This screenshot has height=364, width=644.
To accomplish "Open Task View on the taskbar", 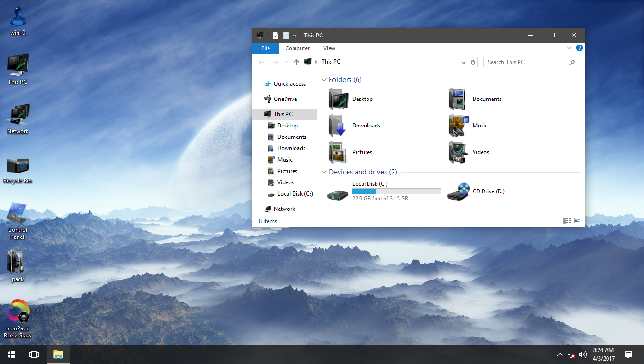I will [x=34, y=354].
